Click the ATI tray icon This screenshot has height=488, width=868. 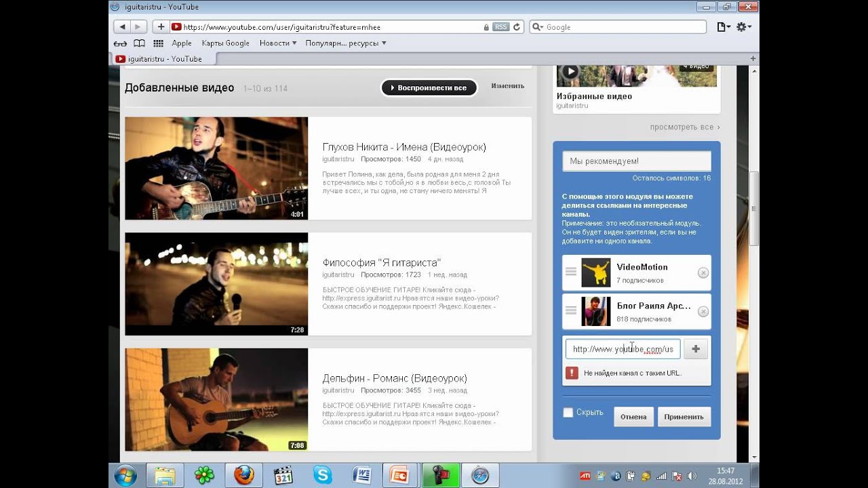[x=585, y=476]
